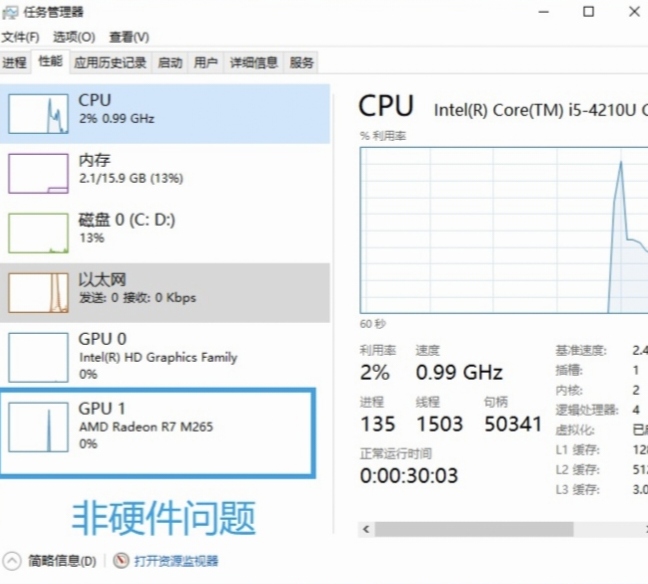Click the resource monitor (资源监视器) gauge icon

coord(121,561)
